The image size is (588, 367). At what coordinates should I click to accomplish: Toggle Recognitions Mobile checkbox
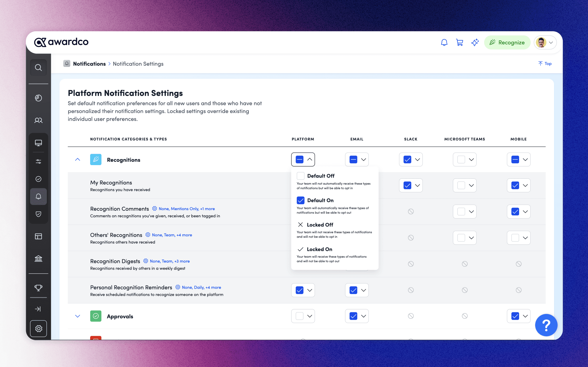click(515, 159)
